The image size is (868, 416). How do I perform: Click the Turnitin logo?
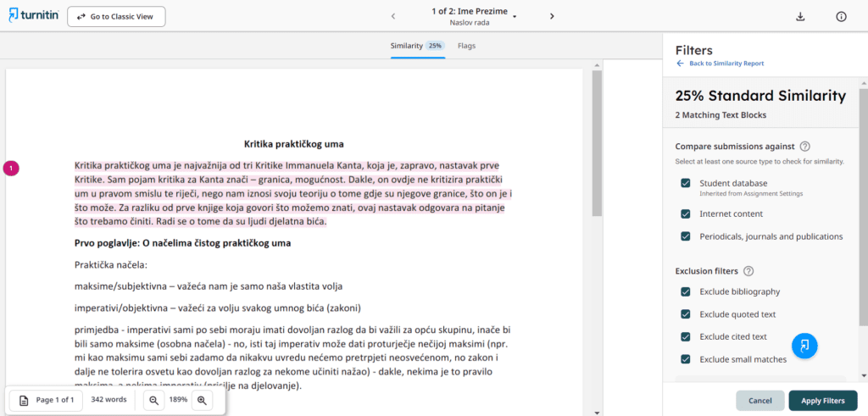click(33, 16)
